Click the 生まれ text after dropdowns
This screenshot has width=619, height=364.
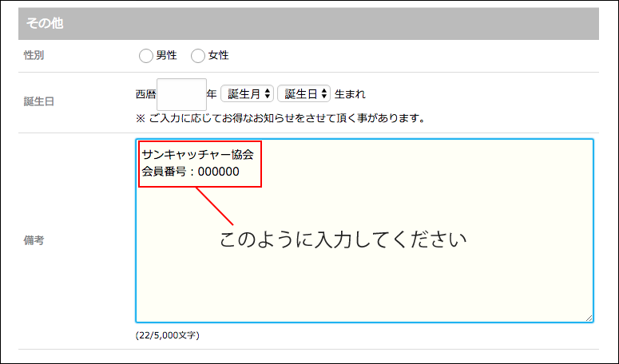tap(350, 94)
